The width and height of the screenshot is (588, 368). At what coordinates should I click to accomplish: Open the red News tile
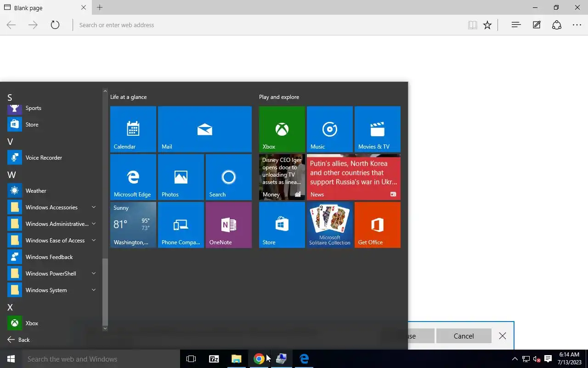tap(354, 177)
